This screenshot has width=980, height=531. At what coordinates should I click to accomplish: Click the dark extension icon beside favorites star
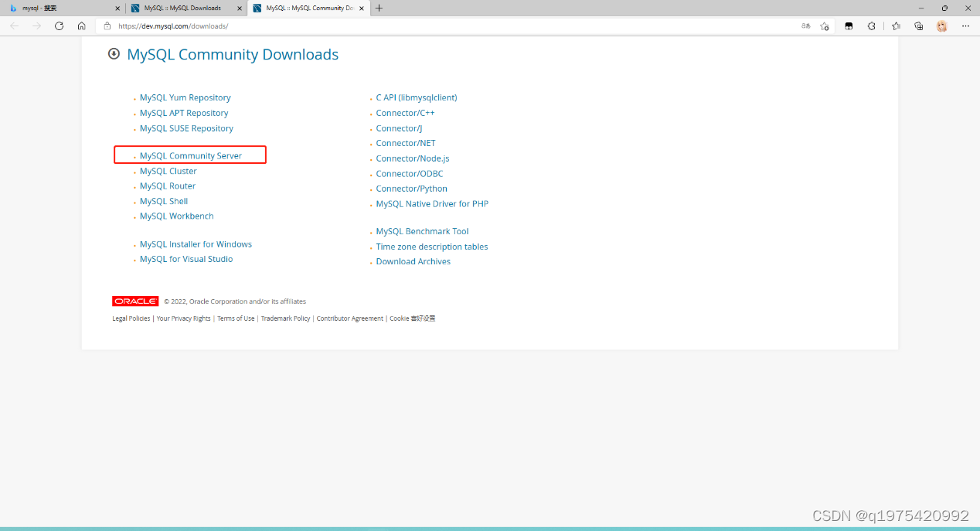(x=849, y=26)
